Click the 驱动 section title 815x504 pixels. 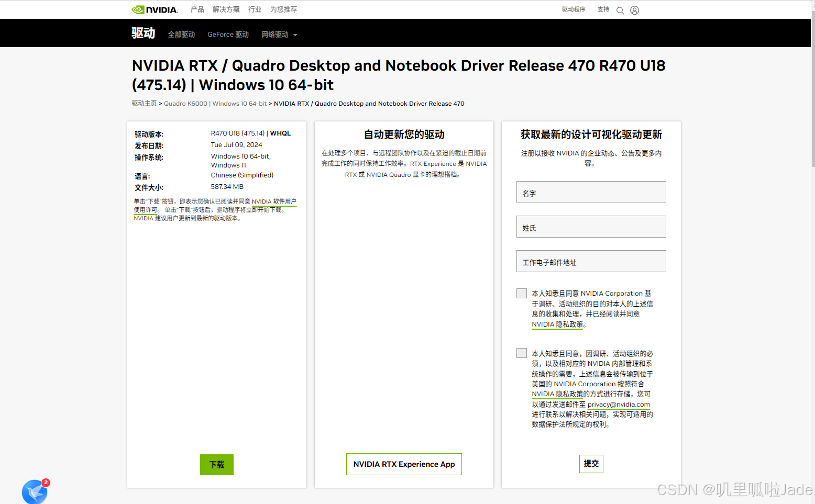pyautogui.click(x=143, y=33)
